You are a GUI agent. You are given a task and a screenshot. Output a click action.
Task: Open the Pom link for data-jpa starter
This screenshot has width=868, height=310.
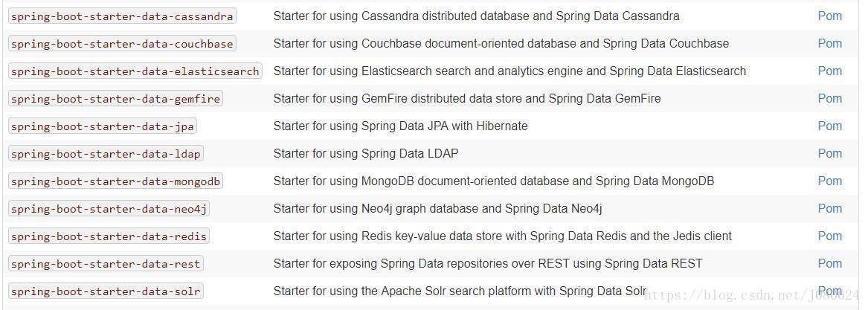pos(830,126)
